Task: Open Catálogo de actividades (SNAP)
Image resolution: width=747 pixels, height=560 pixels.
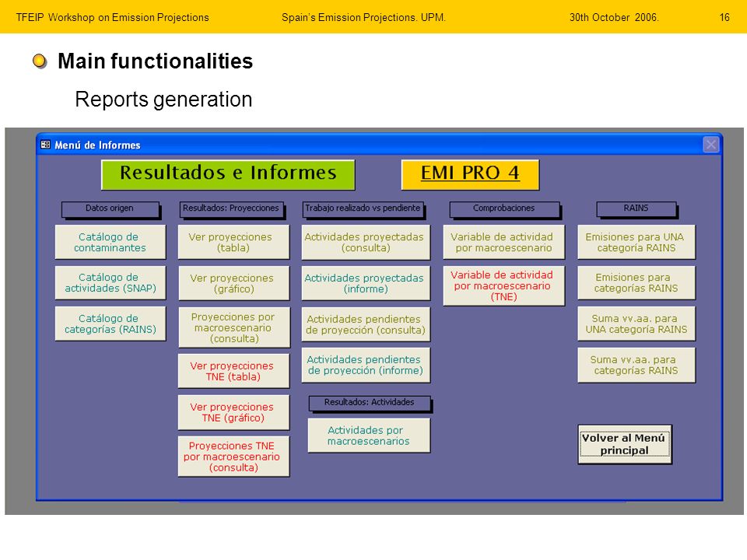Action: [110, 282]
